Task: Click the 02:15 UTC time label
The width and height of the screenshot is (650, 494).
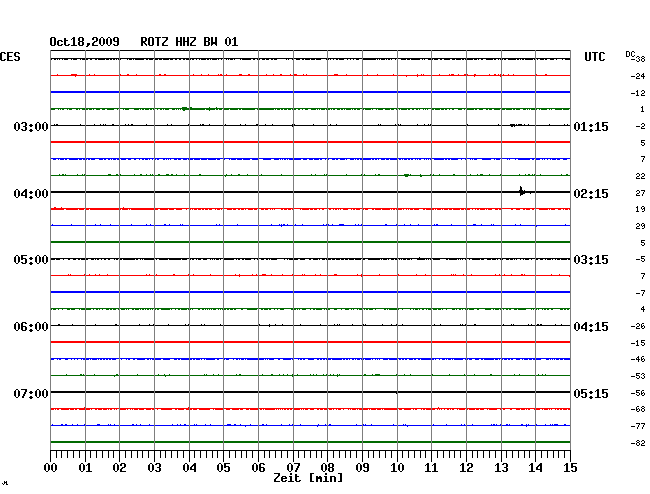Action: click(x=591, y=194)
